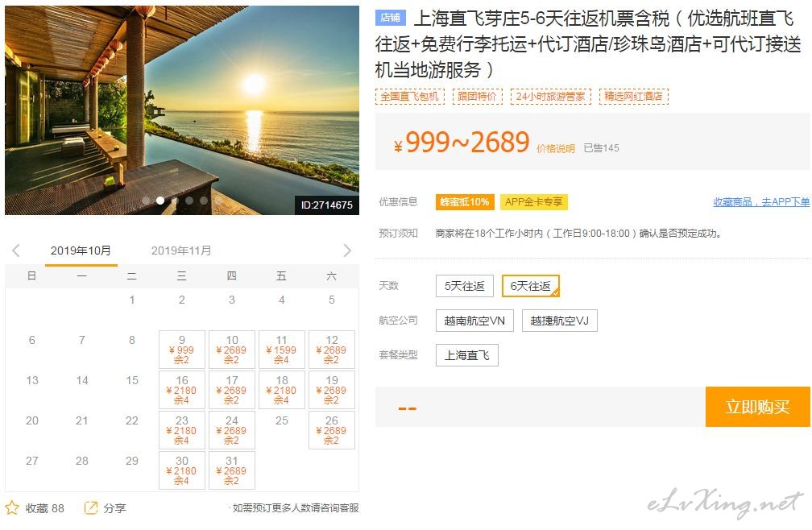Viewport: 812px width, 530px height.
Task: Click the 店铺 store badge
Action: tap(390, 18)
